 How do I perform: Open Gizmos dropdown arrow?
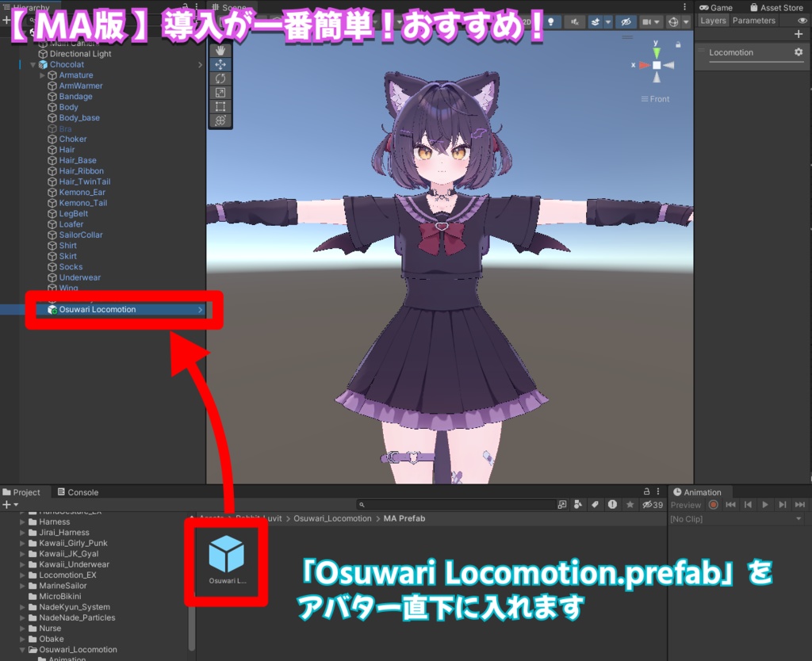click(686, 21)
